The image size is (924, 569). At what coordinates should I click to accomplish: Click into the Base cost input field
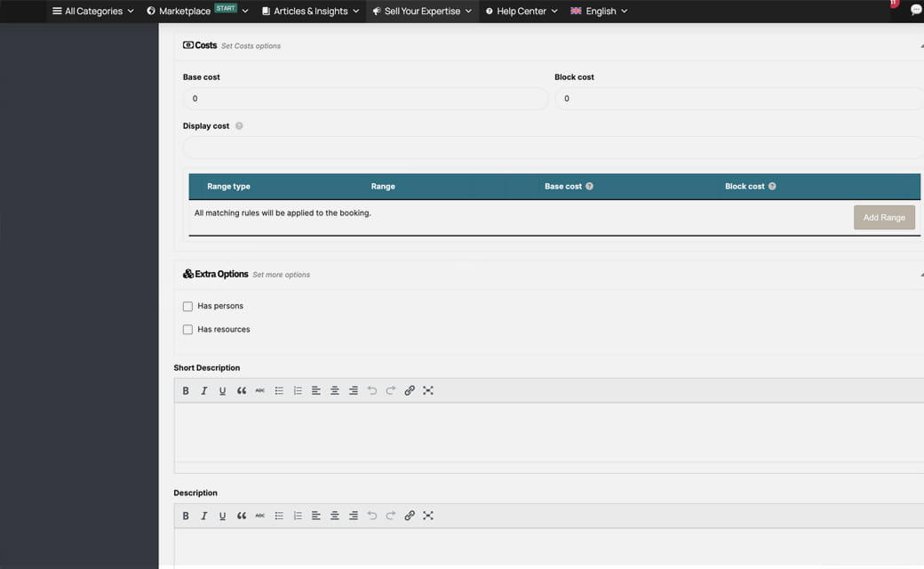[364, 99]
